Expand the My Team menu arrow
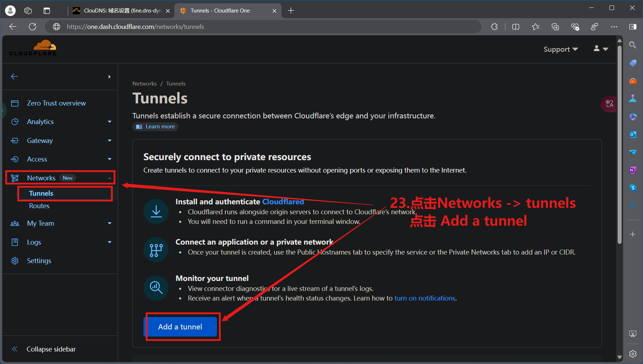The height and width of the screenshot is (364, 643). click(x=110, y=224)
